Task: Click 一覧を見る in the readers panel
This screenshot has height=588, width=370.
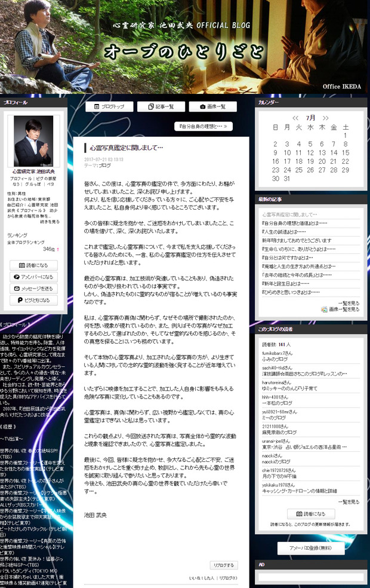Action: point(349,502)
